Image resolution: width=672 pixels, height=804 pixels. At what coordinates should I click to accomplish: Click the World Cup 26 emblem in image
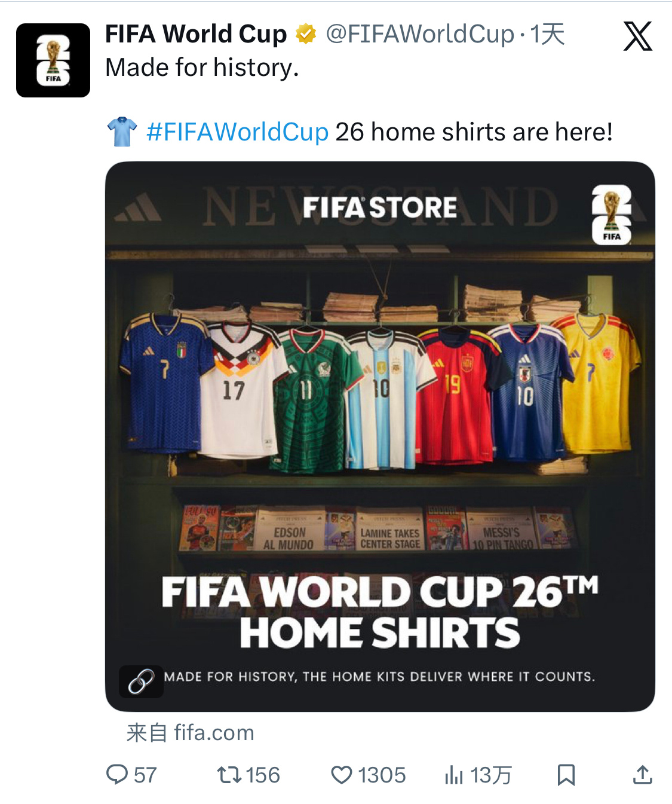pos(611,215)
